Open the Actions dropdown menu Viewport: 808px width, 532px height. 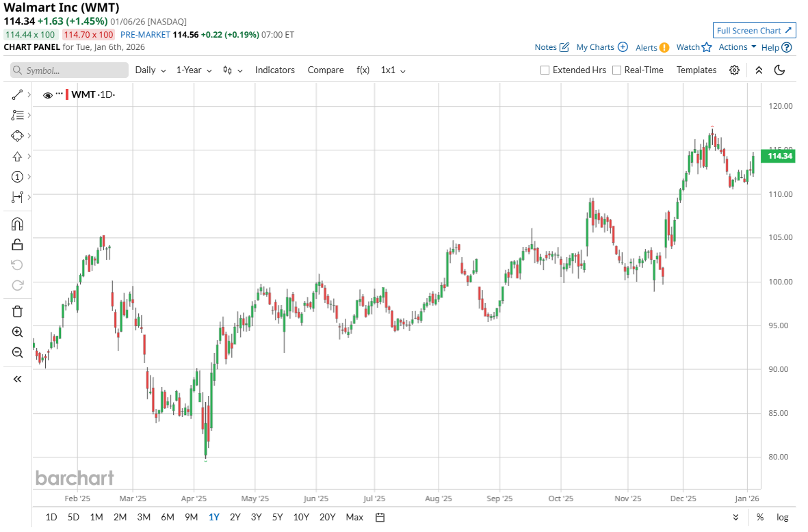click(737, 47)
